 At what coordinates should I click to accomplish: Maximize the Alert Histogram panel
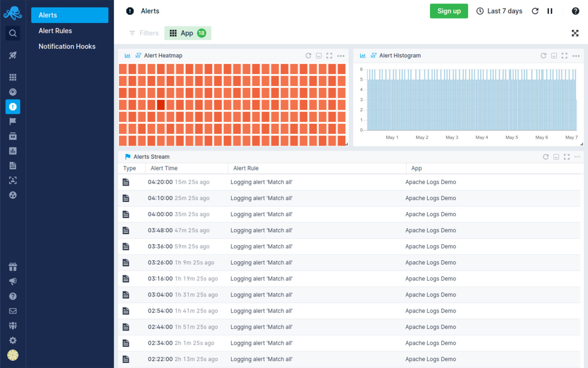pos(564,56)
